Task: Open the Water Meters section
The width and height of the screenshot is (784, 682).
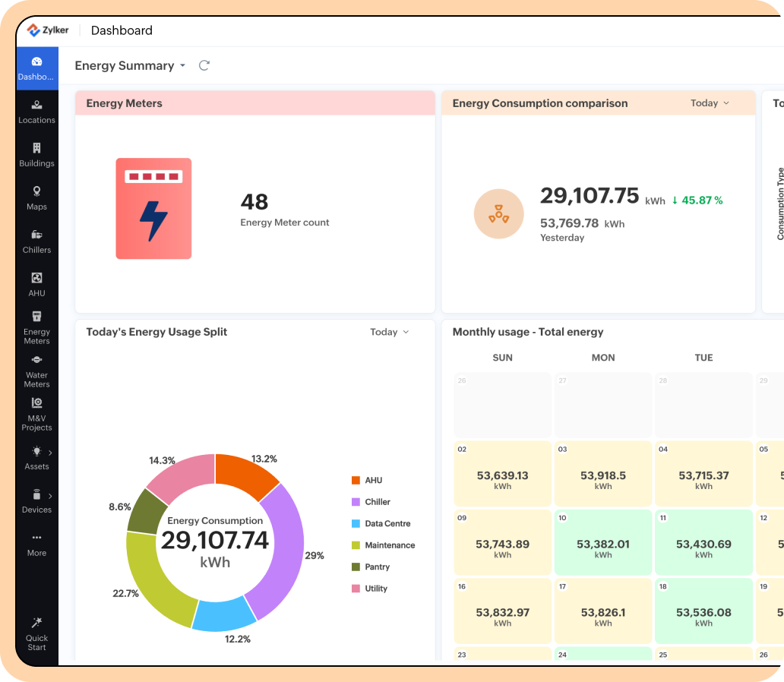Action: coord(36,370)
